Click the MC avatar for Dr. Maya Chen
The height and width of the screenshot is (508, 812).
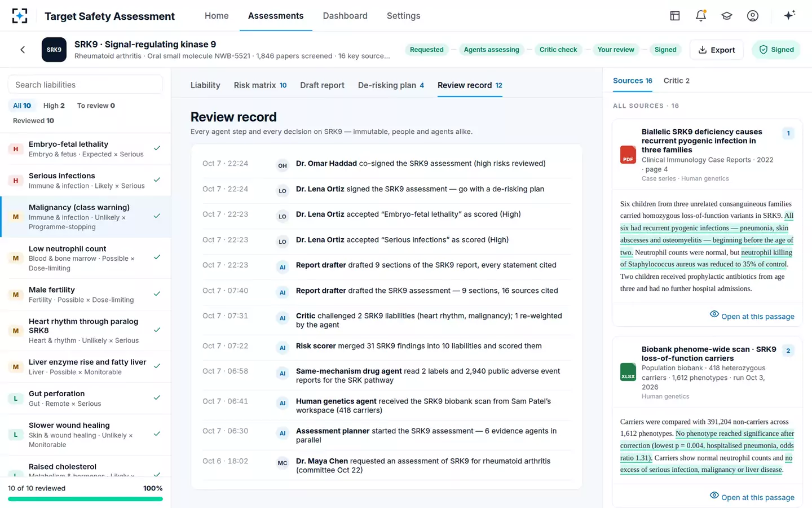click(283, 463)
